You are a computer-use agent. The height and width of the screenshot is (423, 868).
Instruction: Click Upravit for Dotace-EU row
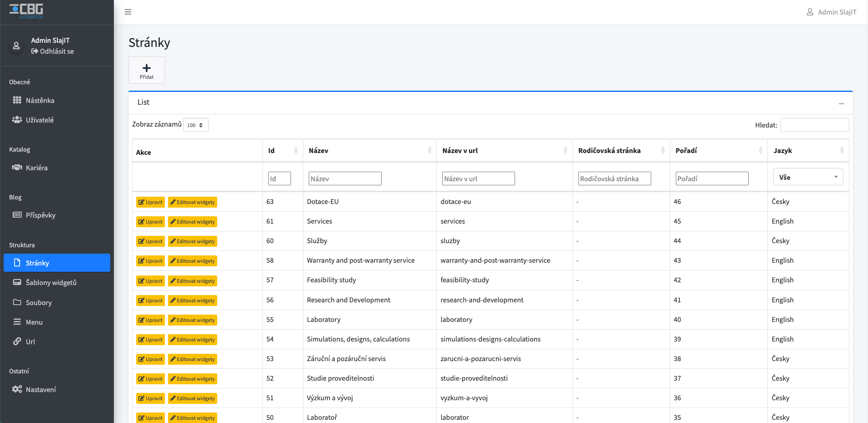pos(150,202)
